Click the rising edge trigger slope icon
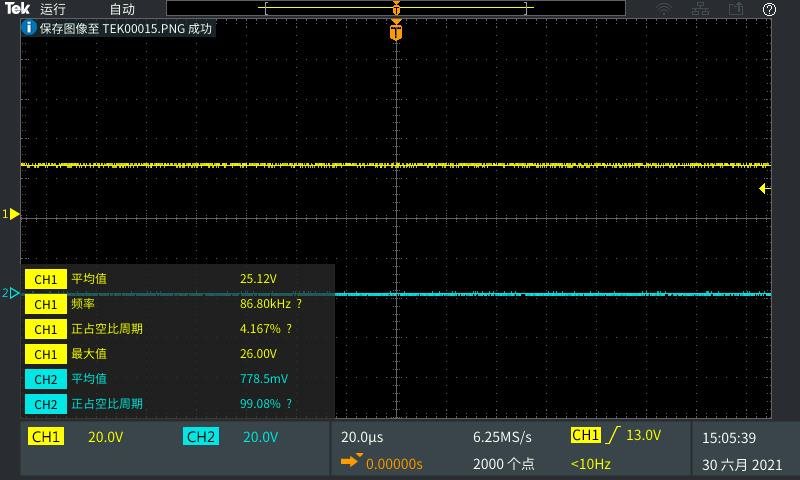The width and height of the screenshot is (800, 480). coord(613,435)
